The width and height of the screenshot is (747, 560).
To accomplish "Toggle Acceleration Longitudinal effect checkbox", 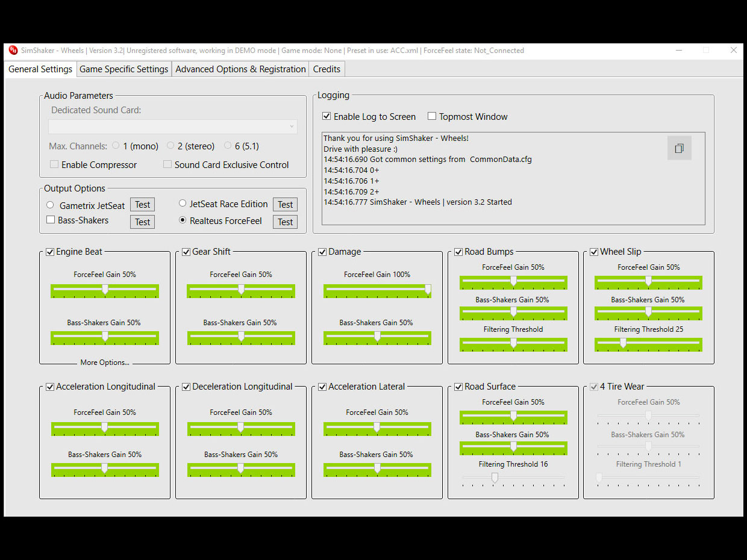I will (x=50, y=387).
